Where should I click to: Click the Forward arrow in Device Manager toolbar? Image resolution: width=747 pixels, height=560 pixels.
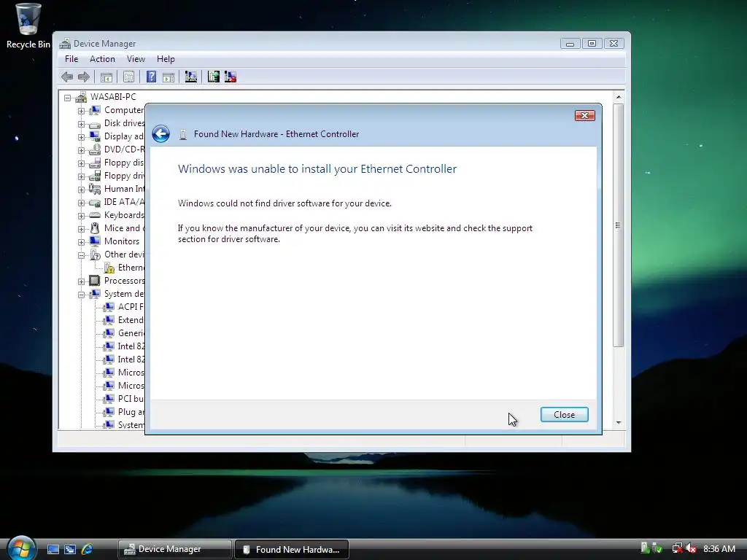84,77
